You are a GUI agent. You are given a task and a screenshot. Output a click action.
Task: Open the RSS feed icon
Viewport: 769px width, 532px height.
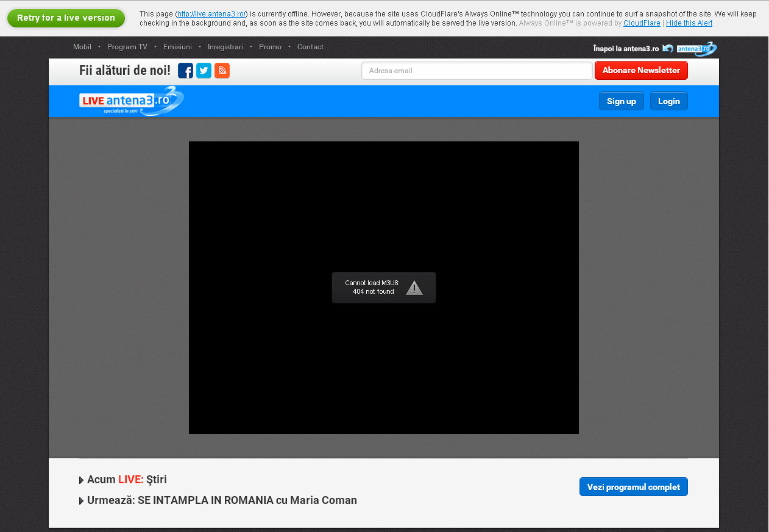[222, 71]
